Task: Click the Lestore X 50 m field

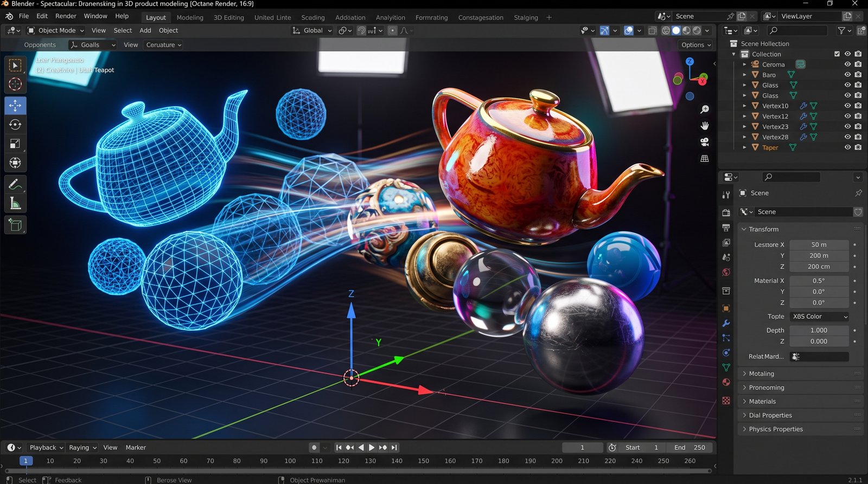Action: [819, 245]
